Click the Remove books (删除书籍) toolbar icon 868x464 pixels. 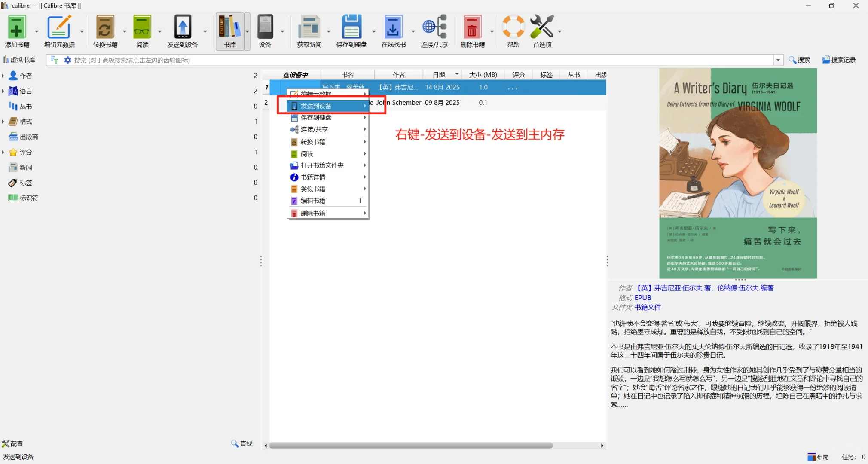[472, 27]
